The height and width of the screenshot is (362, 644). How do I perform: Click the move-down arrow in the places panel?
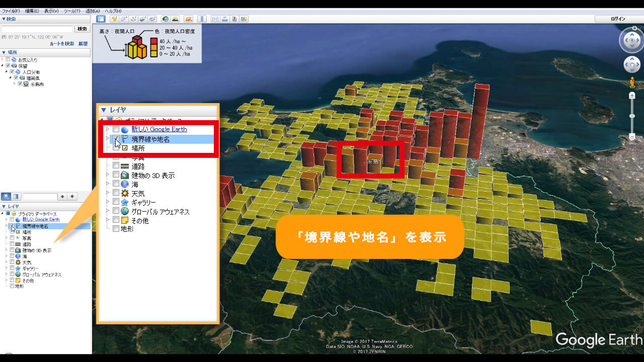point(72,196)
